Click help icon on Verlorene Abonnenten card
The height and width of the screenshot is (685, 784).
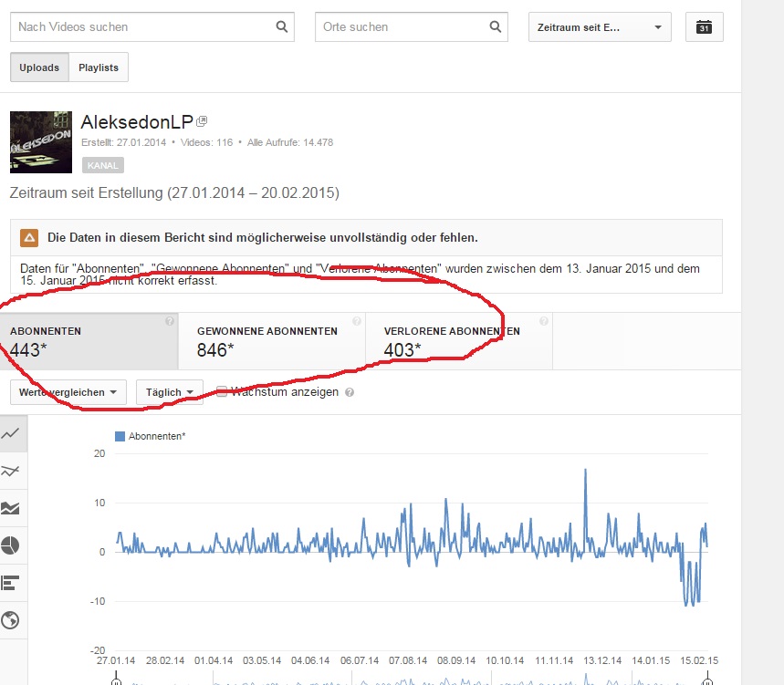544,321
